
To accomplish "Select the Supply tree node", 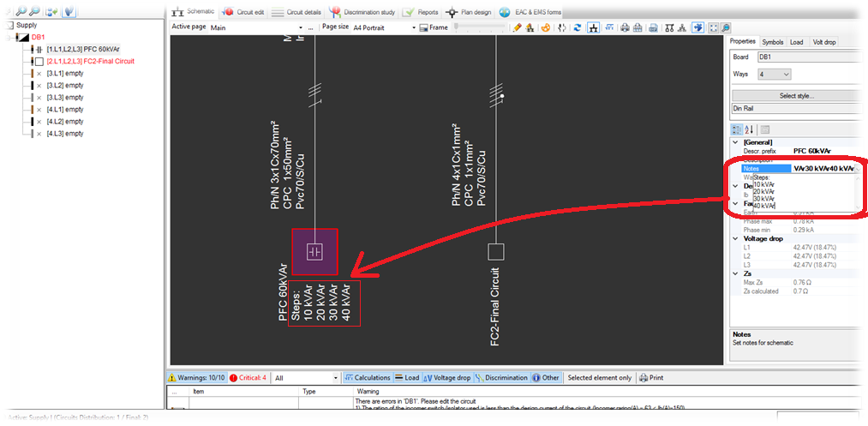I will tap(27, 26).
